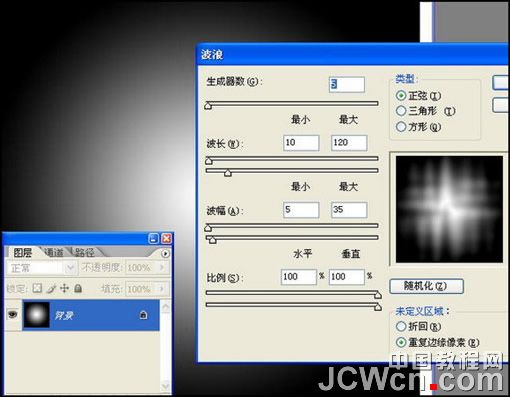This screenshot has width=510, height=397.
Task: Click 比例 horizontal scale slider handle
Action: coord(378,295)
